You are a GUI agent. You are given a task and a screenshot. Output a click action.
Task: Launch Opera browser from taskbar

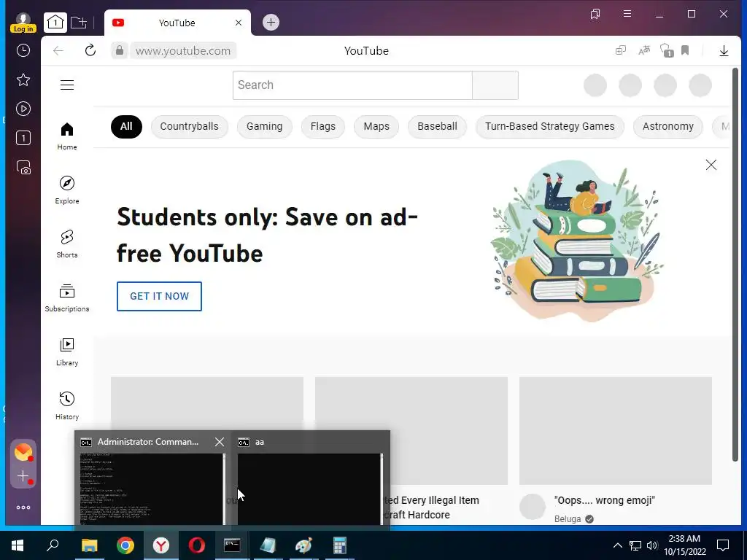pyautogui.click(x=197, y=545)
